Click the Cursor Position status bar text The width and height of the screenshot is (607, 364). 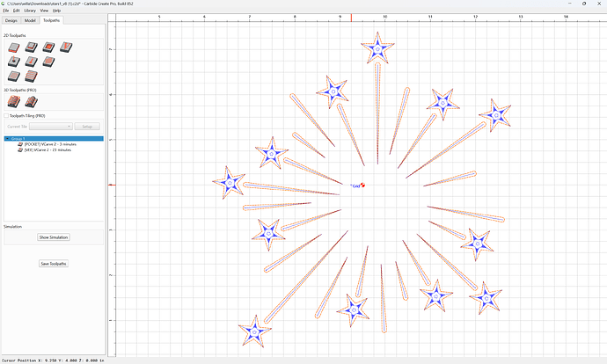point(53,360)
